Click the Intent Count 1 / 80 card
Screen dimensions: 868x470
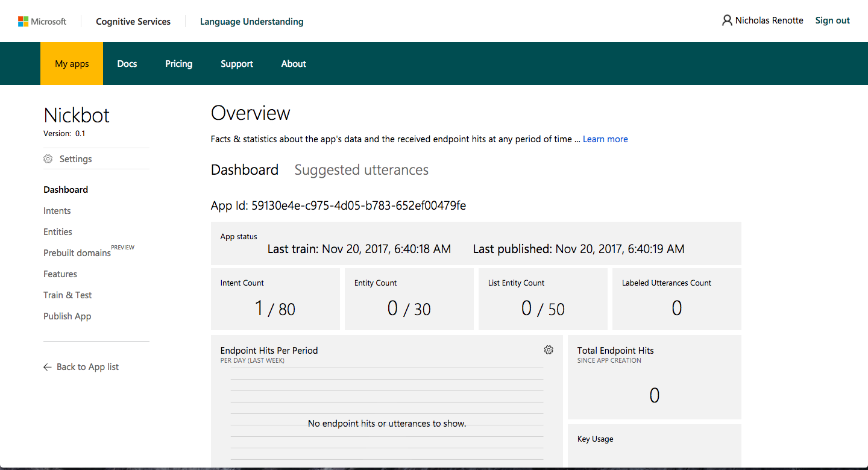coord(275,299)
